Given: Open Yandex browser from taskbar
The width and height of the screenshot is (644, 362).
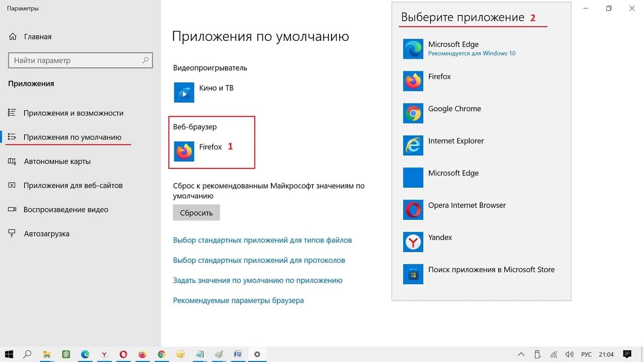Looking at the screenshot, I should click(104, 354).
